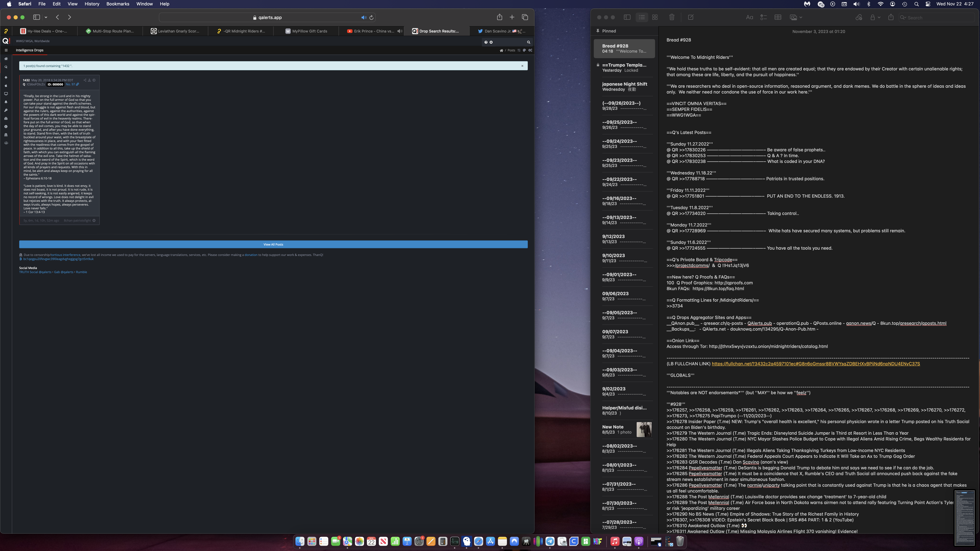Dismiss the '1 post(s) found' banner
Screen dimensions: 980x551
click(522, 66)
